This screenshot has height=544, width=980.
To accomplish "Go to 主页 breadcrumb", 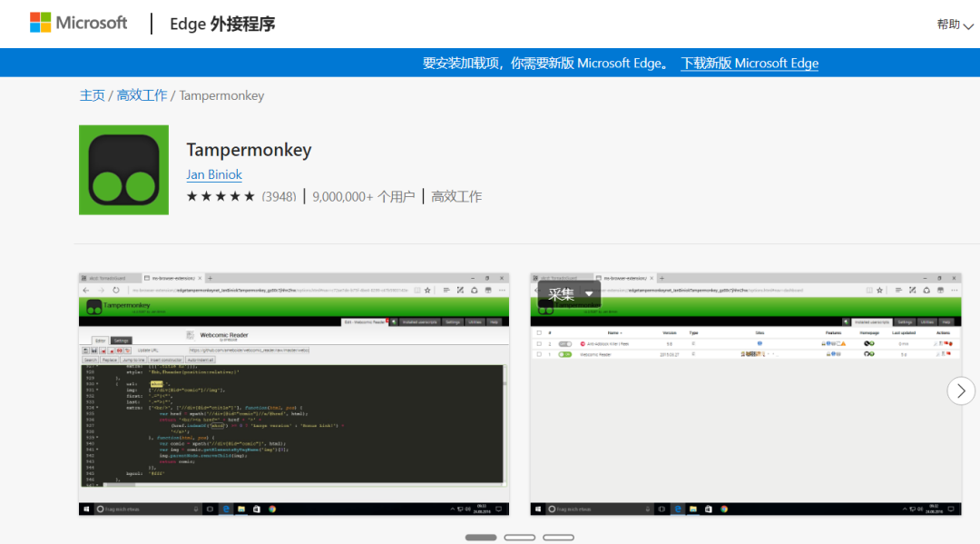I will pyautogui.click(x=92, y=95).
